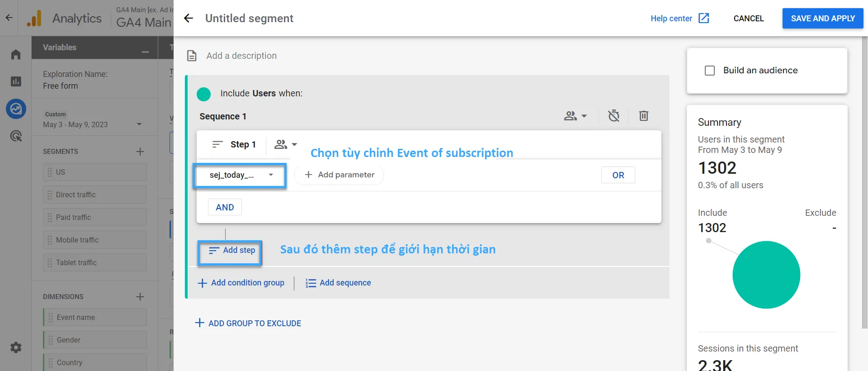Open Sequence 1 scope users dropdown
Viewport: 868px width, 371px height.
[x=575, y=116]
